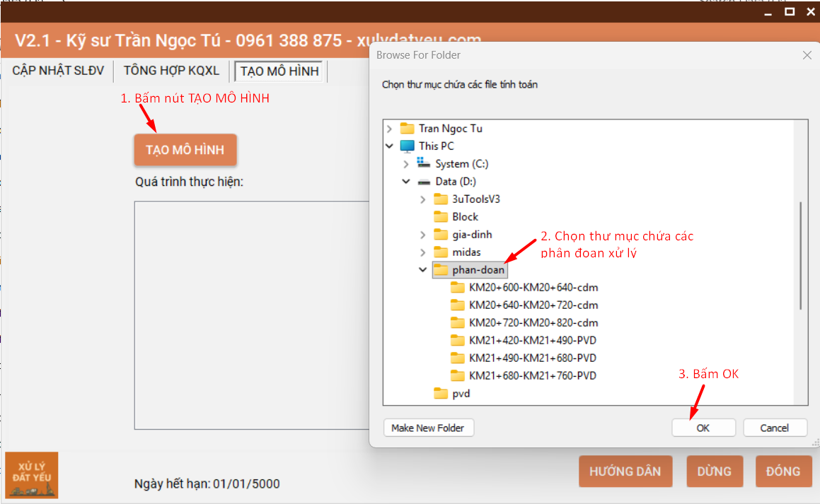Click the folder tree vertical scrollbar
Viewport: 820px width, 504px height.
801,254
